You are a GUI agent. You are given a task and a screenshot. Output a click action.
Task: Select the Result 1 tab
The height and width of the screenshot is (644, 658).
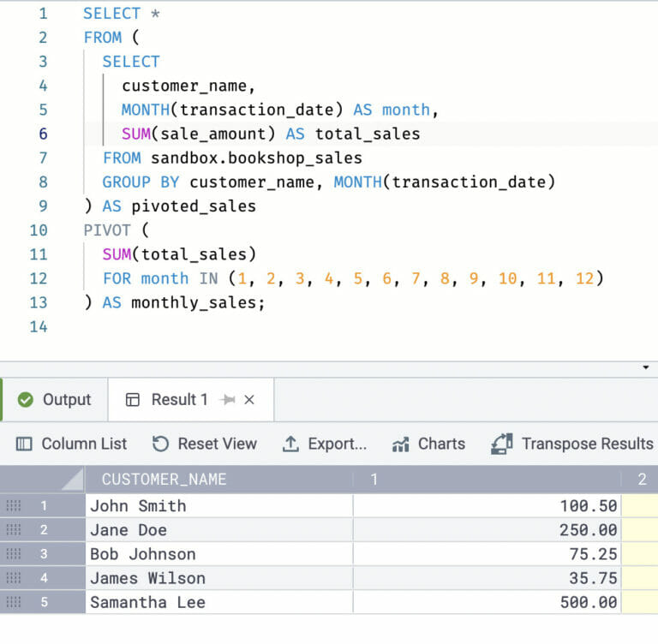click(x=179, y=400)
